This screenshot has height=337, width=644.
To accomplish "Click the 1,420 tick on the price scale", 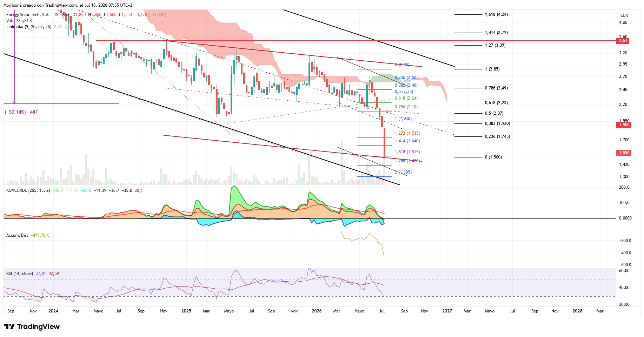I will point(624,164).
